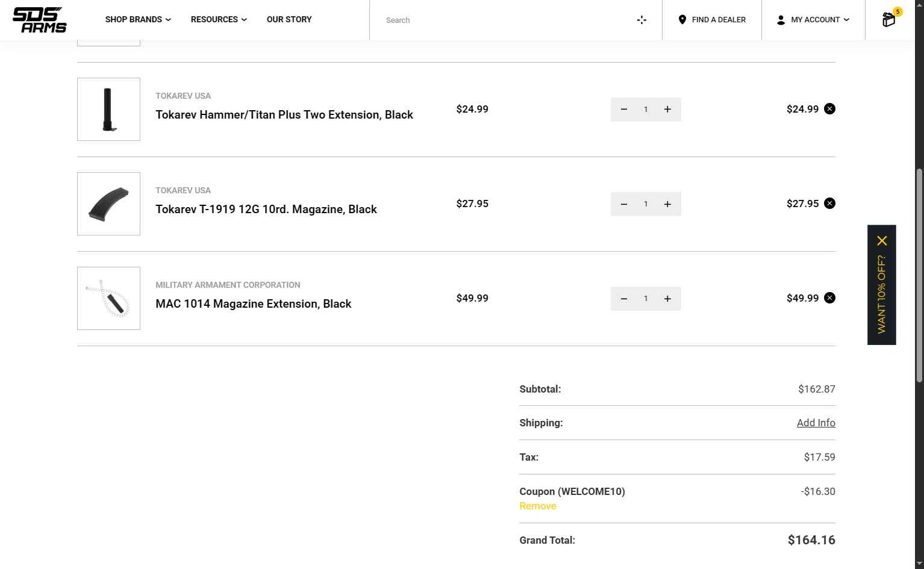Close the Want 10% Off tab
924x569 pixels.
pyautogui.click(x=882, y=241)
